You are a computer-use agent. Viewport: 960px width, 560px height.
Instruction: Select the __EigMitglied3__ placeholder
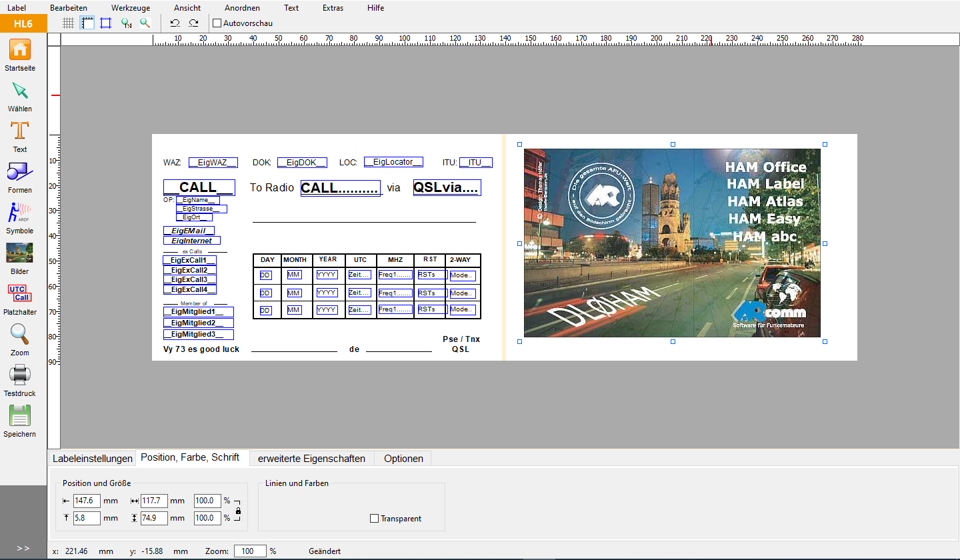point(199,335)
